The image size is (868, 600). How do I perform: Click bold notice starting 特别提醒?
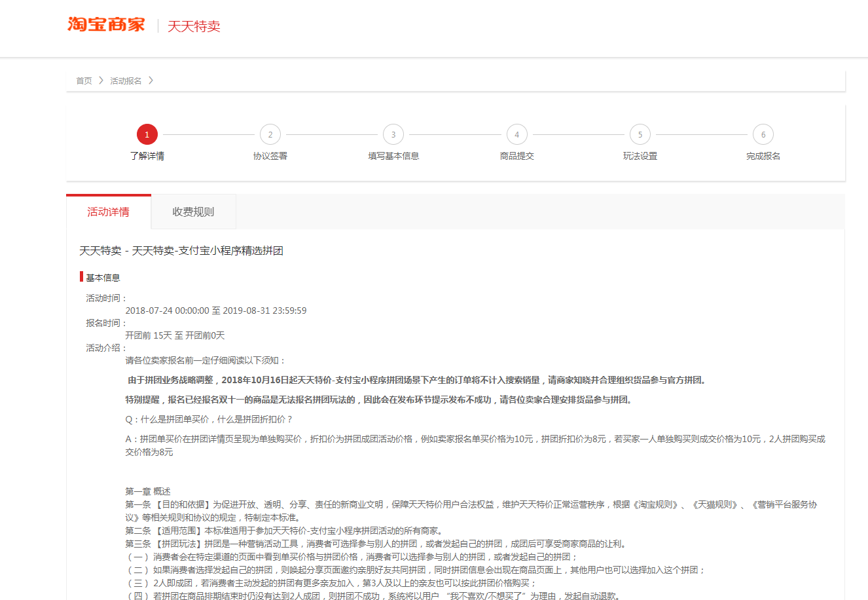(x=380, y=400)
